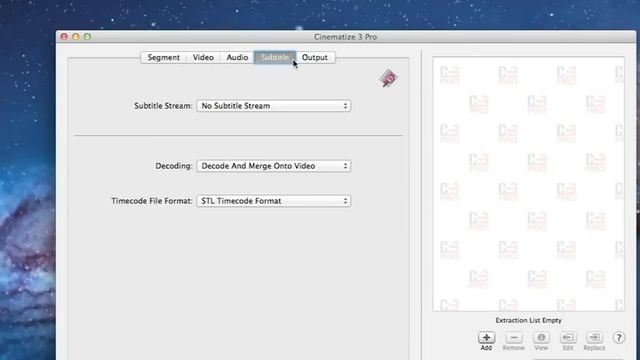Open help with the question mark button
The image size is (640, 360).
pos(619,338)
